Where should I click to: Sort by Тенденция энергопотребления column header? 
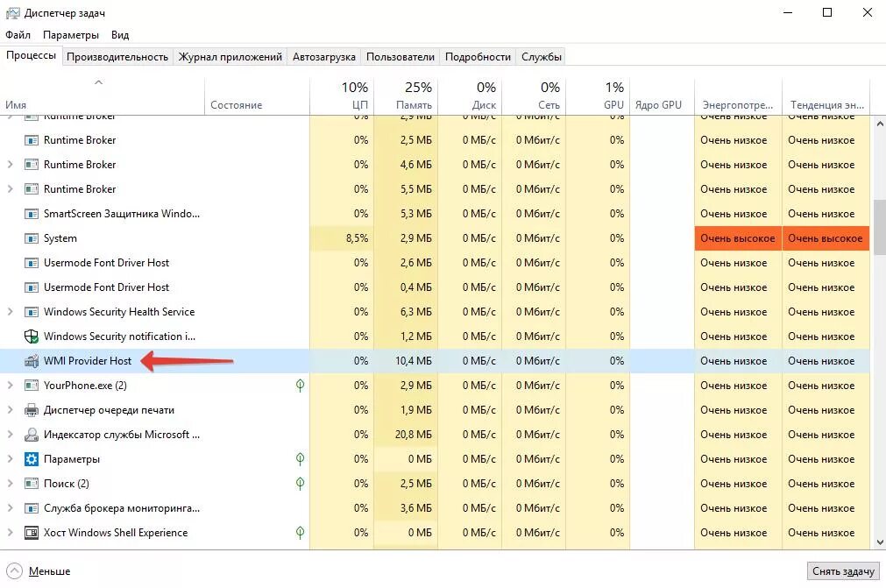[826, 96]
